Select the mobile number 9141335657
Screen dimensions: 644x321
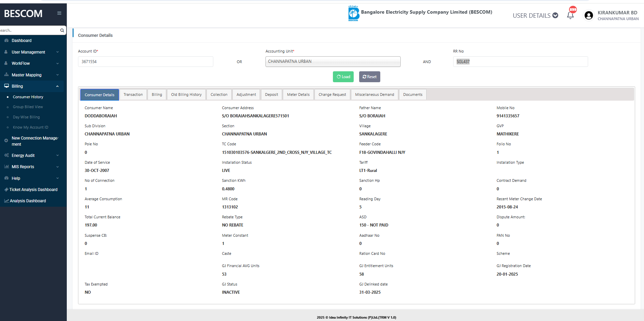(508, 116)
